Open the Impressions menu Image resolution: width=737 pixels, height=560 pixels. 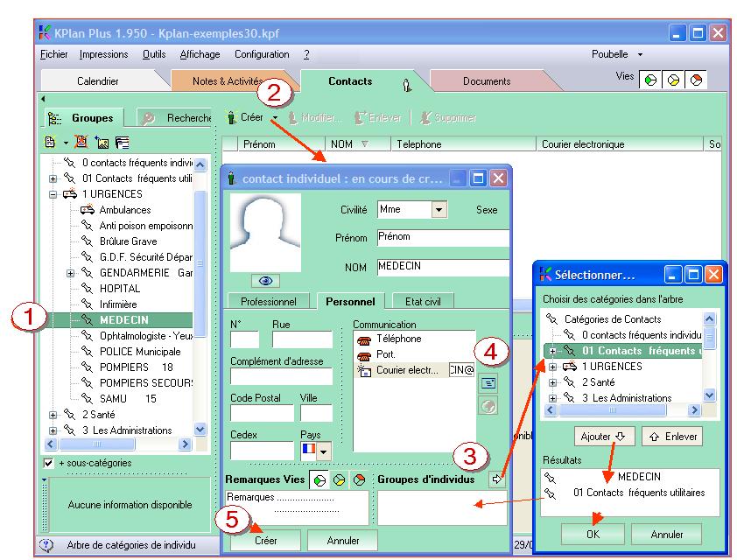(x=103, y=54)
